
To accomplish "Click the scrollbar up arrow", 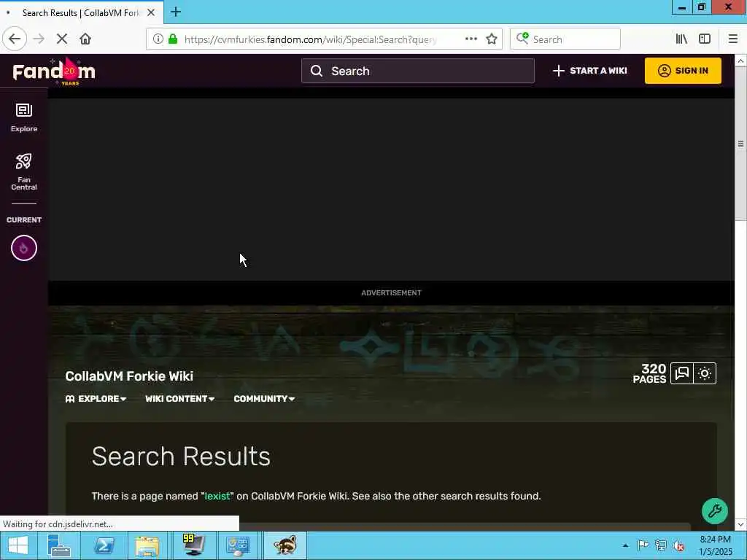I will point(740,61).
